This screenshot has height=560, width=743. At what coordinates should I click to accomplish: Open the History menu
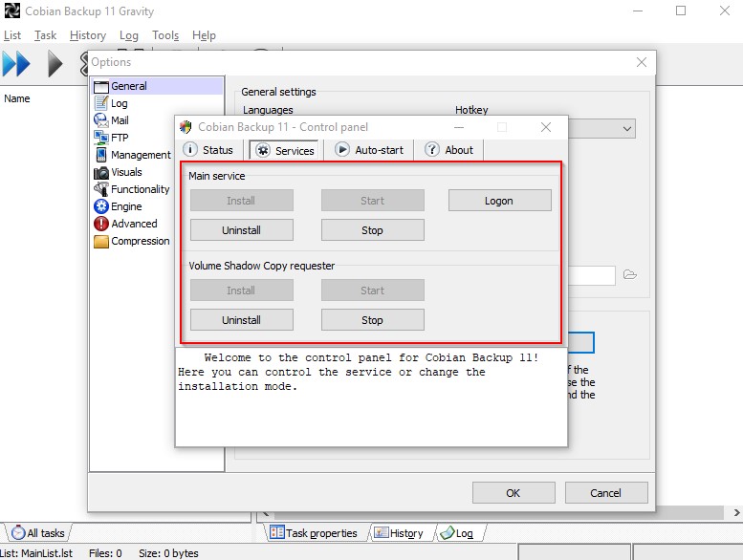[x=88, y=35]
